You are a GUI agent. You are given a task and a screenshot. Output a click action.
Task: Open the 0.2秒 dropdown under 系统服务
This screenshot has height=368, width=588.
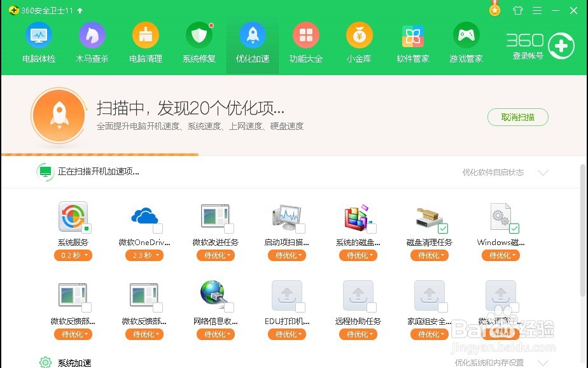73,255
